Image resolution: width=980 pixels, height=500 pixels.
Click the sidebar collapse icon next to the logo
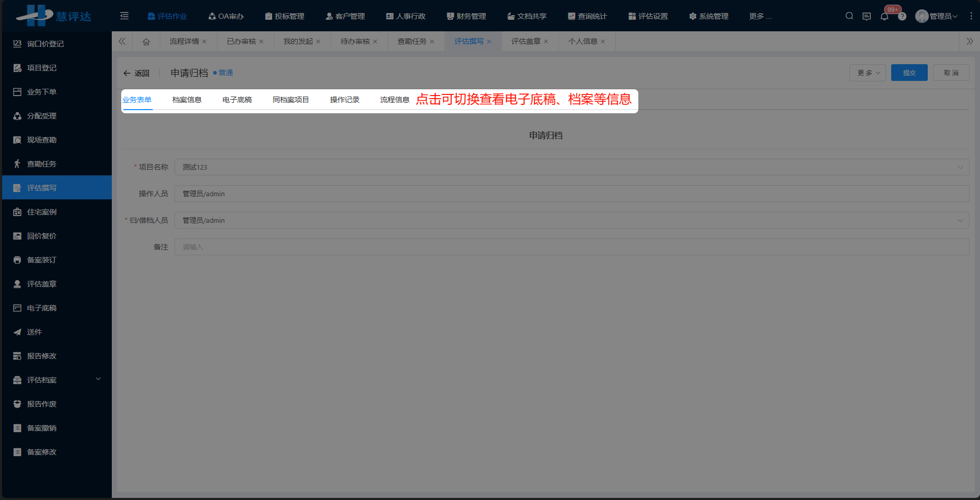124,16
